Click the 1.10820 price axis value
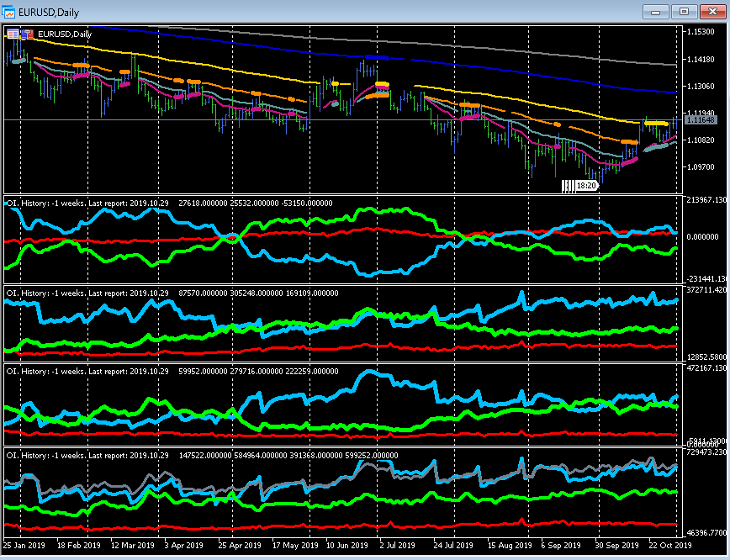Viewport: 730px width, 560px height. coord(701,140)
